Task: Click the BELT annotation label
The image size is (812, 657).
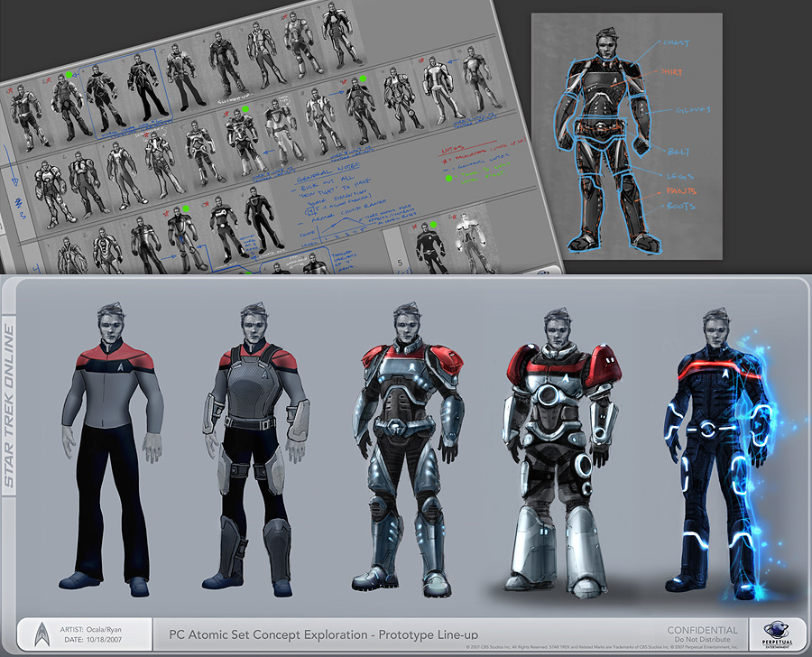Action: tap(678, 152)
